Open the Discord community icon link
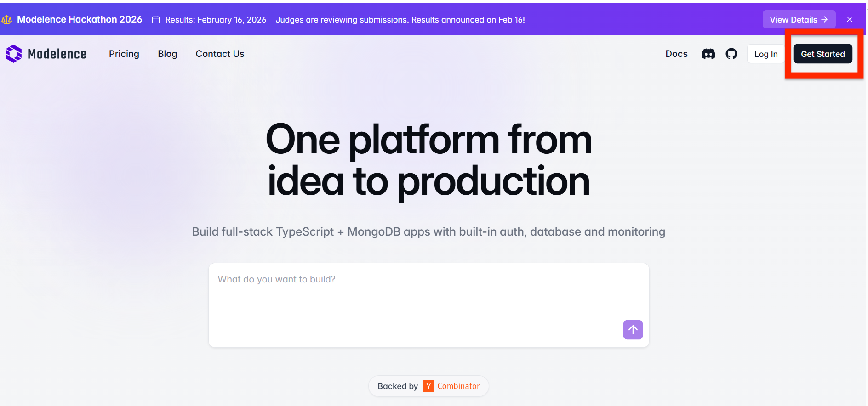 tap(708, 54)
